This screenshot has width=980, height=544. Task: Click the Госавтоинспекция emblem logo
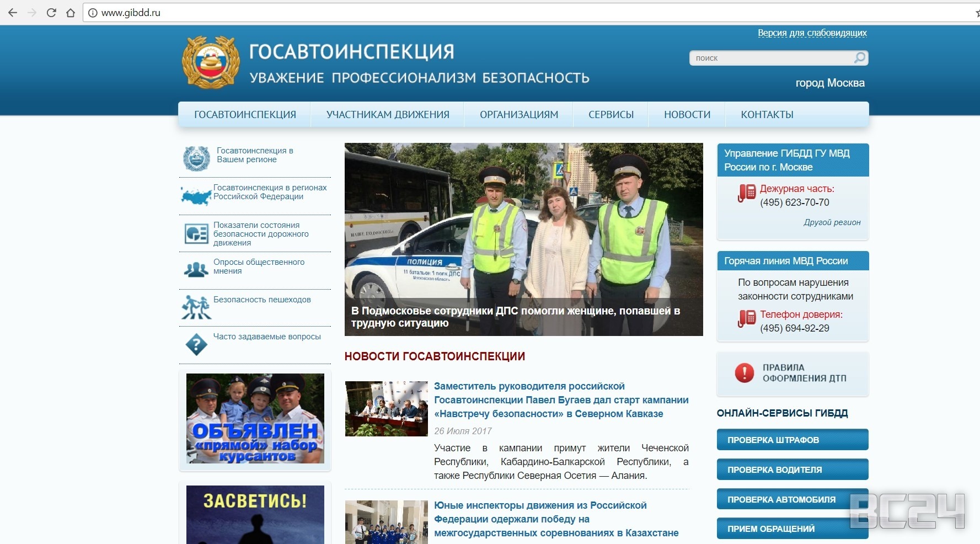pos(211,62)
